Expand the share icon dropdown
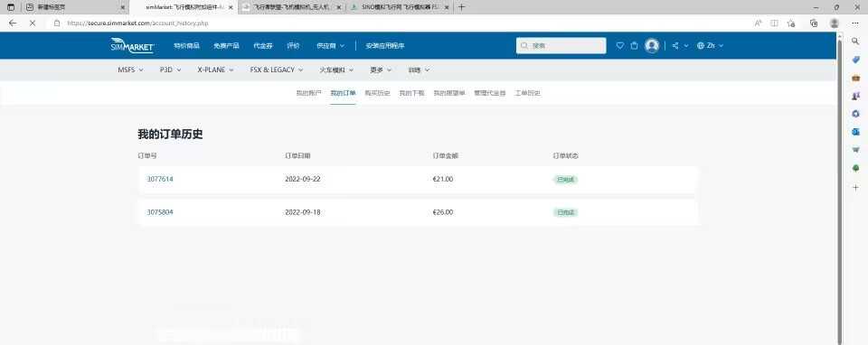Screen dimensions: 868x345 [680, 46]
